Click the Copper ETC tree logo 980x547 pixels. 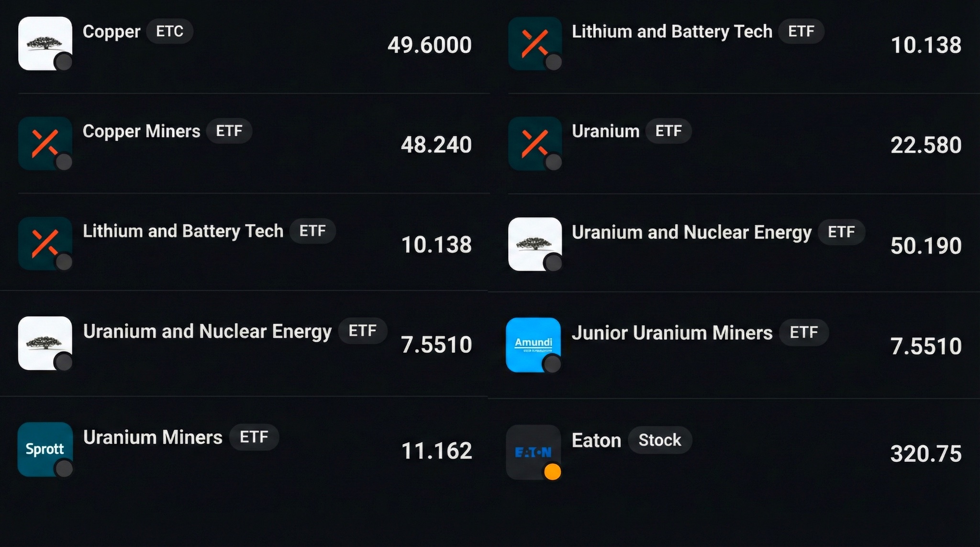45,44
